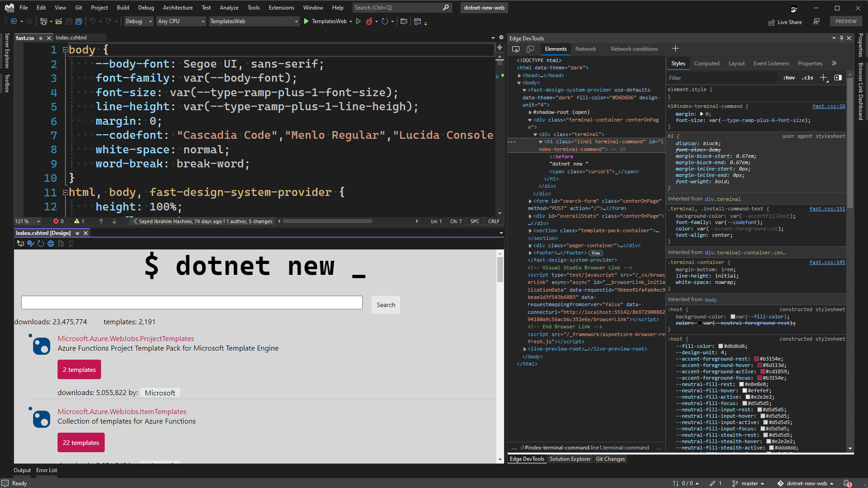The height and width of the screenshot is (488, 868).
Task: Select the element-inspect pointer icon in Edge DevTools
Action: tap(516, 49)
